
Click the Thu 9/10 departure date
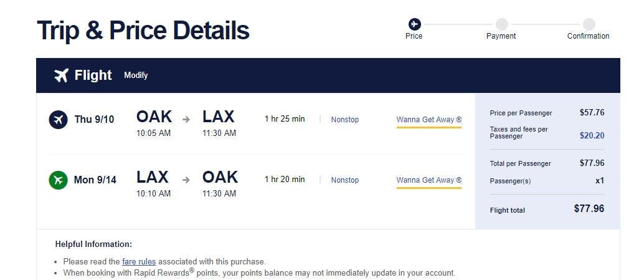click(x=94, y=119)
